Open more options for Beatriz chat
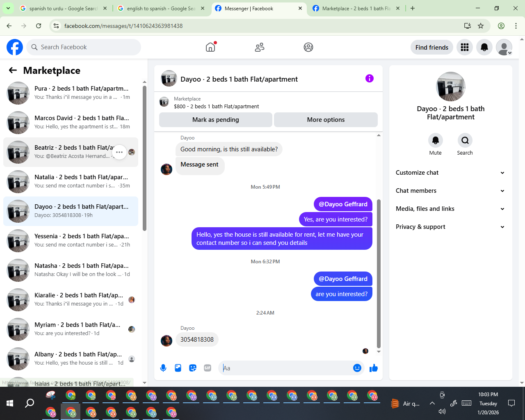The image size is (525, 420). point(119,152)
